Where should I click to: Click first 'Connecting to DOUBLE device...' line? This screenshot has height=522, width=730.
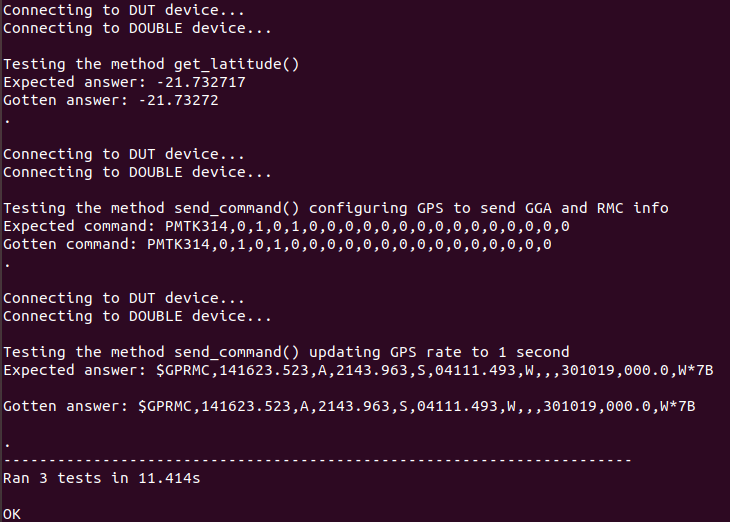[x=137, y=28]
